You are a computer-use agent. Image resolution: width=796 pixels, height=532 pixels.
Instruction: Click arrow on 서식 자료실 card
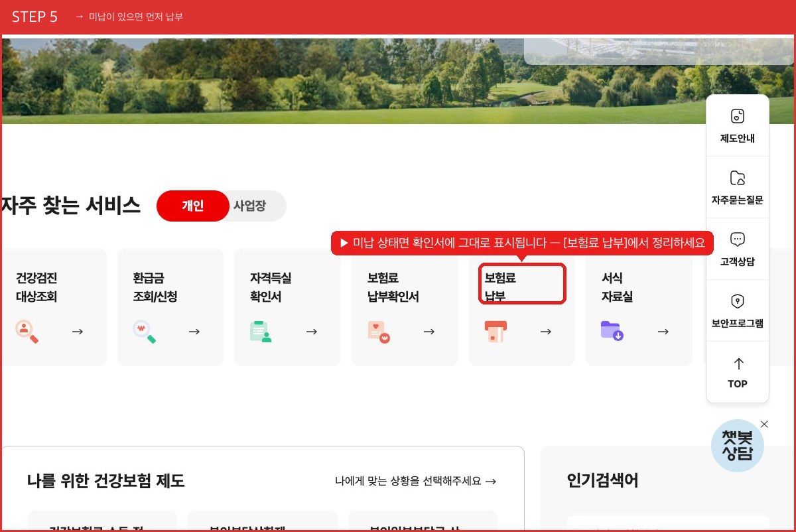click(663, 331)
